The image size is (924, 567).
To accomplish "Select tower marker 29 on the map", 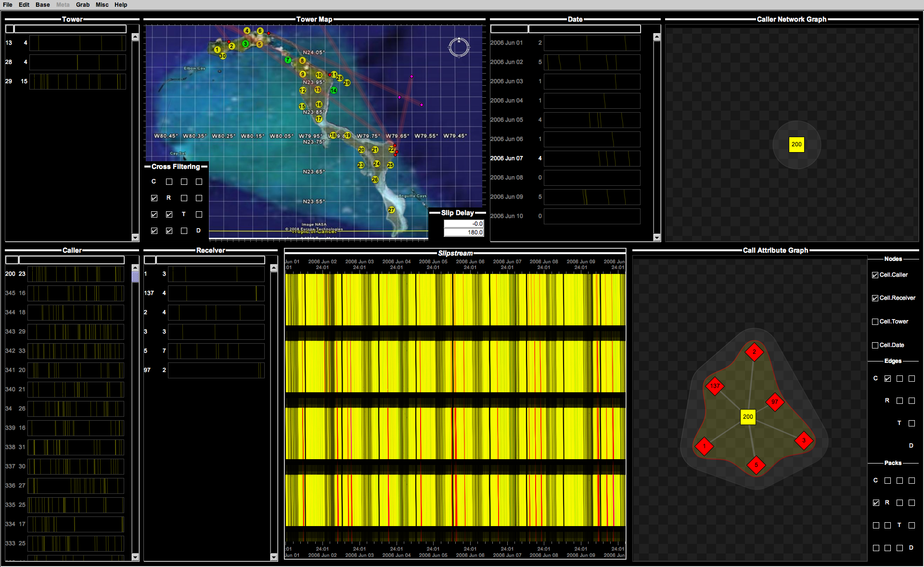I will pos(347,83).
